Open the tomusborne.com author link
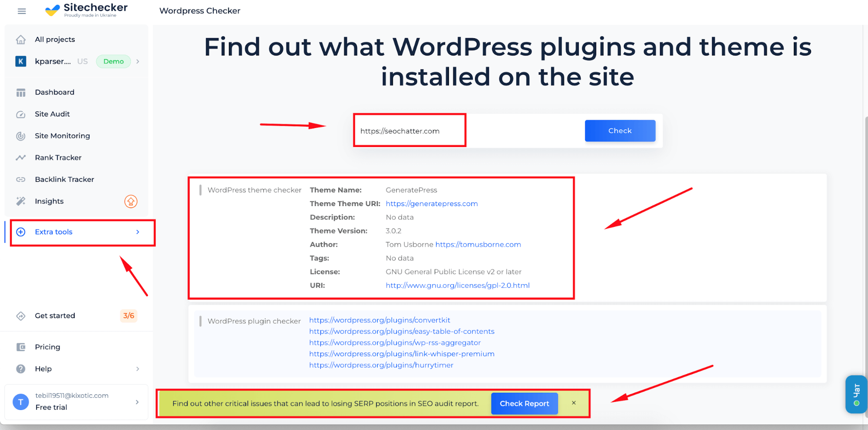Image resolution: width=868 pixels, height=430 pixels. coord(478,244)
